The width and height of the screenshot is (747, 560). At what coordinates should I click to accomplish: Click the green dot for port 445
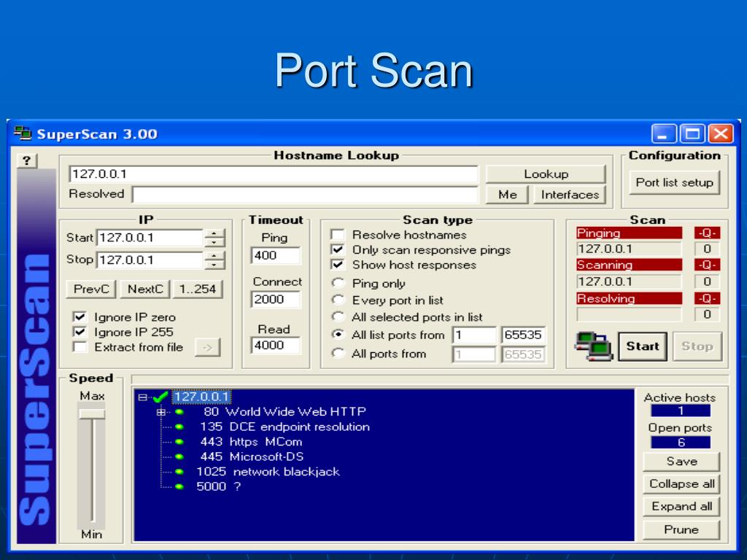click(179, 456)
